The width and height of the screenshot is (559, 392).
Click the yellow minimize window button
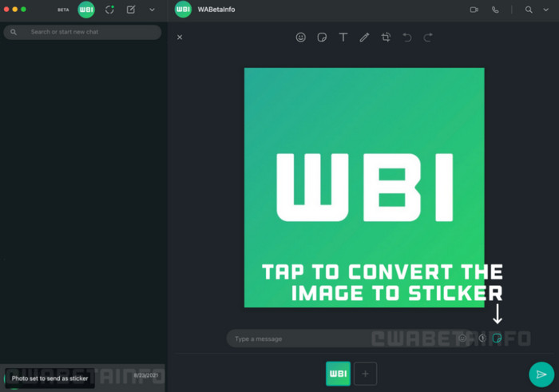tap(15, 10)
